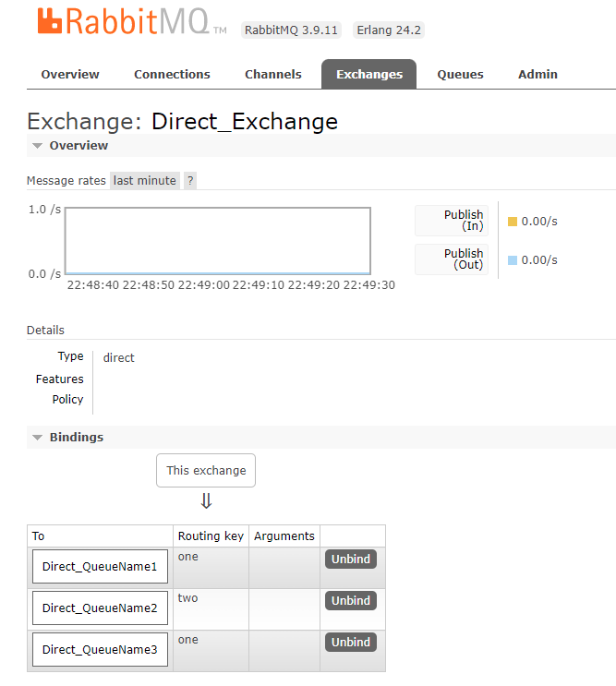616x686 pixels.
Task: Open the Direct_QueueName3 queue link
Action: pos(100,650)
